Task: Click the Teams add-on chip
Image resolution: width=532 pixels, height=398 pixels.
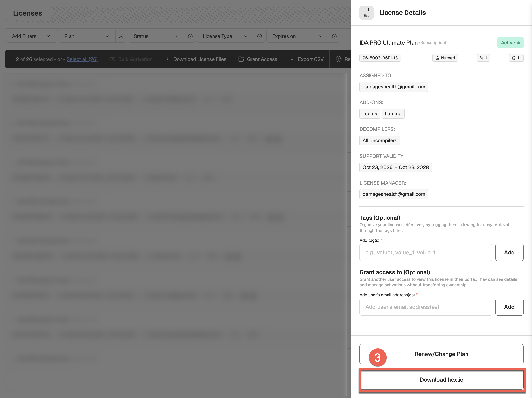Action: [x=370, y=114]
